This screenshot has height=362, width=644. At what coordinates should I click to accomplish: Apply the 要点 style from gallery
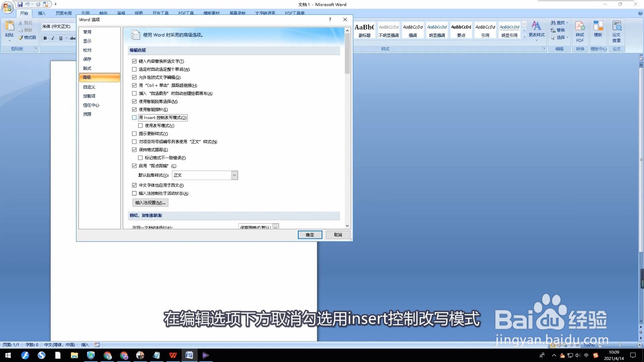(461, 30)
